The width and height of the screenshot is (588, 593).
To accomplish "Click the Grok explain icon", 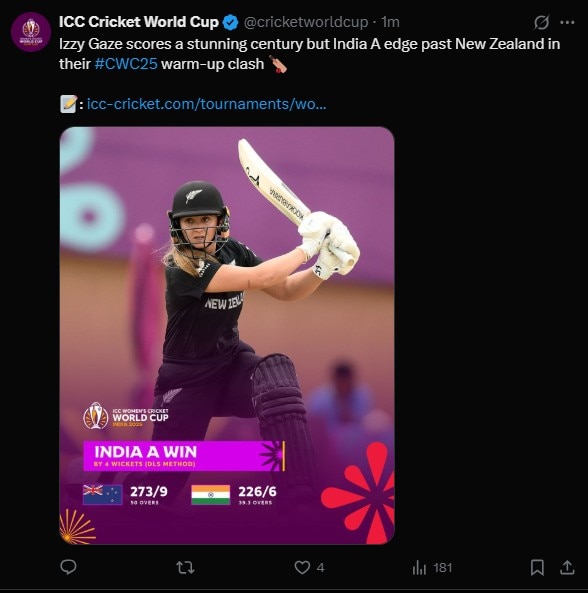I will click(x=541, y=23).
